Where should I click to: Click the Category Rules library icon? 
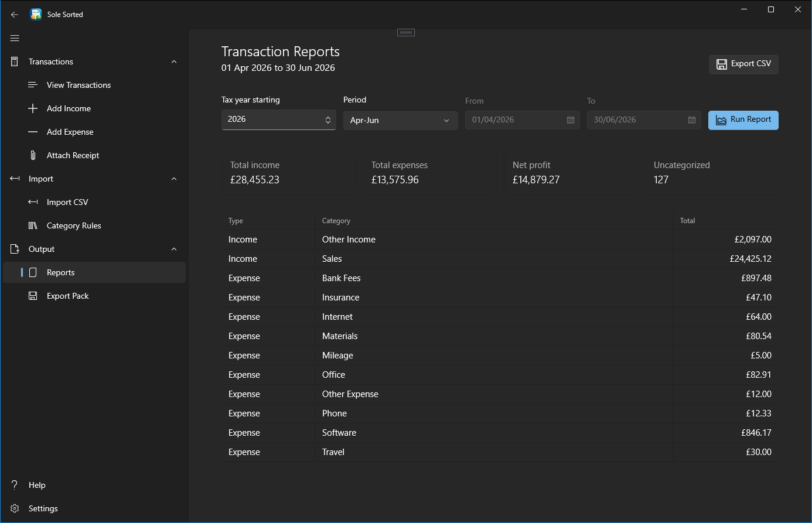pyautogui.click(x=33, y=225)
